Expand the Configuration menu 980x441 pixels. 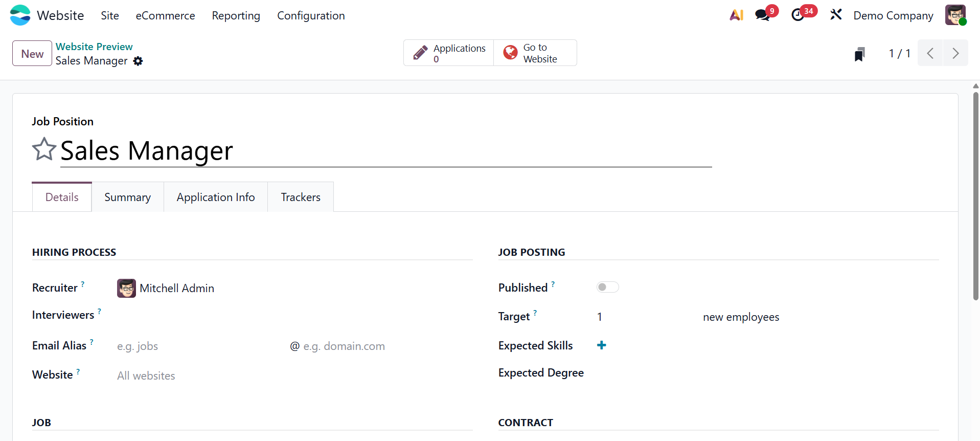(x=311, y=16)
